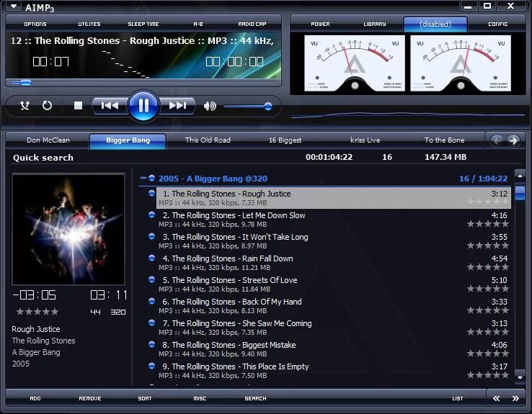Select track 4 Rain Fall Down
532x414 pixels.
pos(334,263)
